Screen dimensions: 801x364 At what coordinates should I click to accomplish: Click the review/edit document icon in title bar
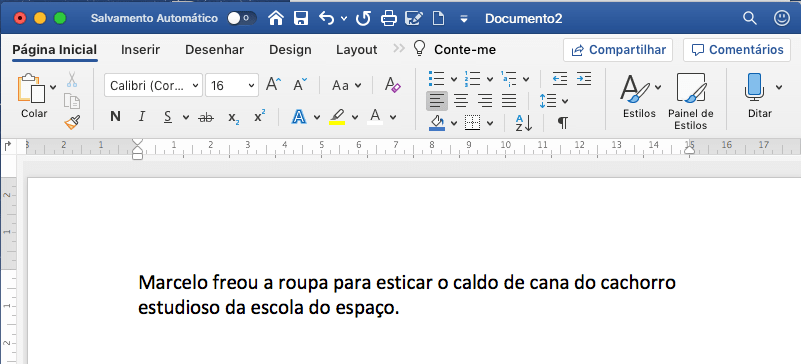pyautogui.click(x=414, y=19)
